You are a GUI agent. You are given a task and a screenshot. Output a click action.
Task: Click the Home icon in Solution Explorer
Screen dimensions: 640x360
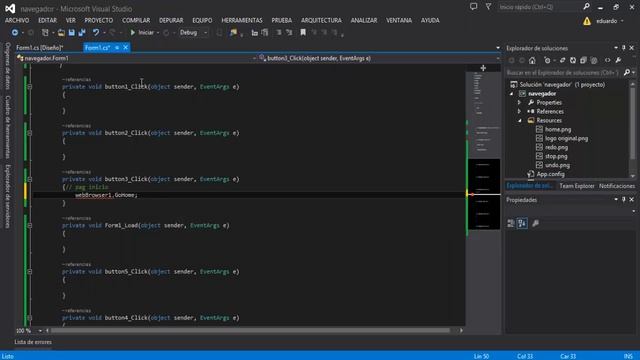(532, 60)
